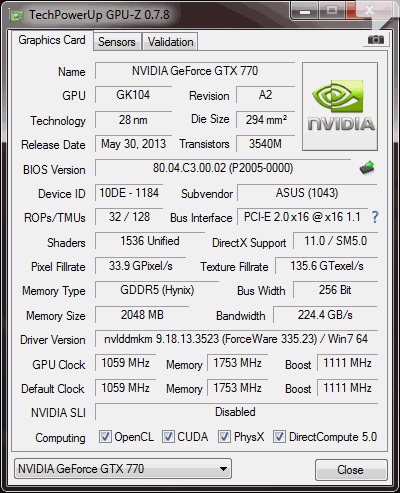The image size is (400, 493).
Task: Toggle the CUDA checkbox
Action: tap(168, 436)
